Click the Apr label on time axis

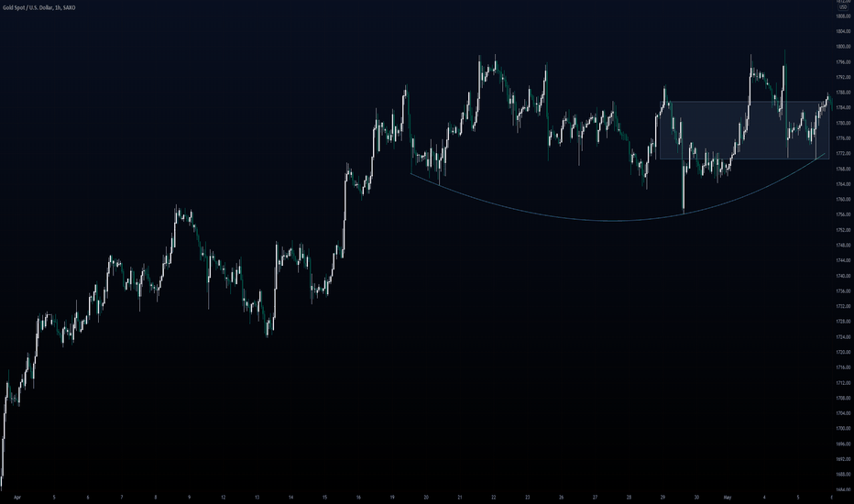[16, 497]
